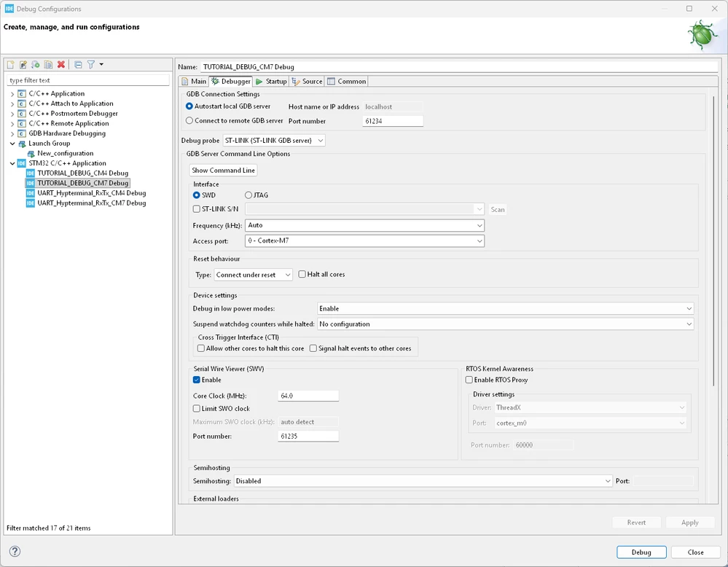The image size is (728, 567).
Task: Duplicate the selected launch configuration
Action: pos(48,65)
